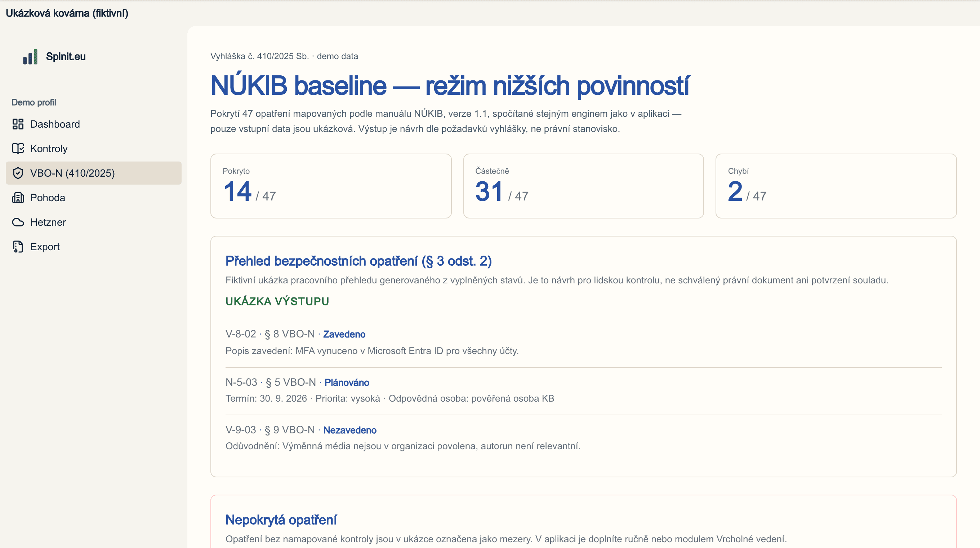Click the N-5-03 · § 5 VBO-N label
Viewport: 980px width, 548px height.
271,383
